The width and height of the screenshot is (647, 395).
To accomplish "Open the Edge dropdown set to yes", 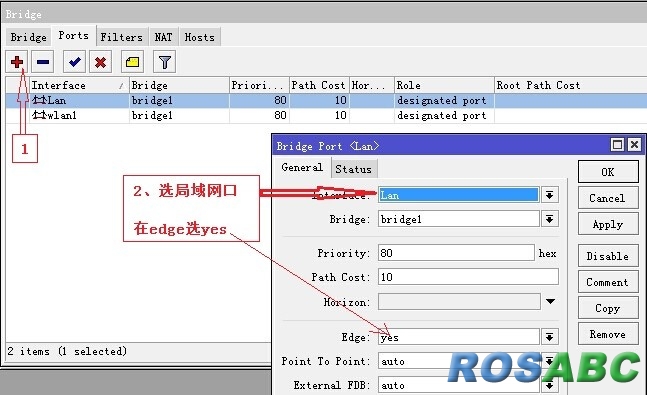I will coord(550,337).
